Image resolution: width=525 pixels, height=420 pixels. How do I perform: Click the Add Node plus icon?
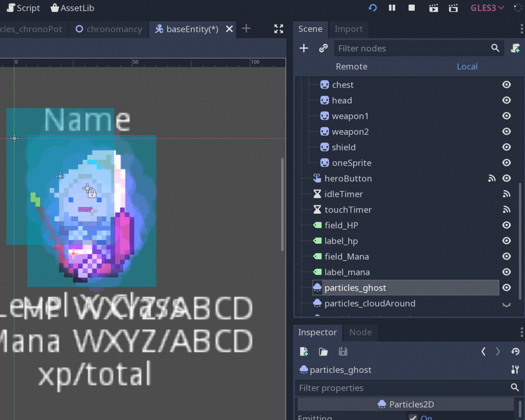tap(304, 48)
